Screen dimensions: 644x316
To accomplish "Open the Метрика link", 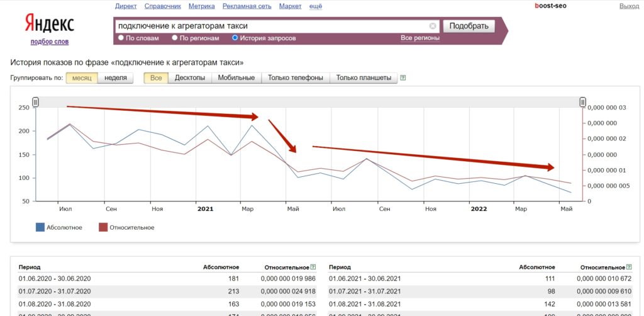I will (202, 6).
